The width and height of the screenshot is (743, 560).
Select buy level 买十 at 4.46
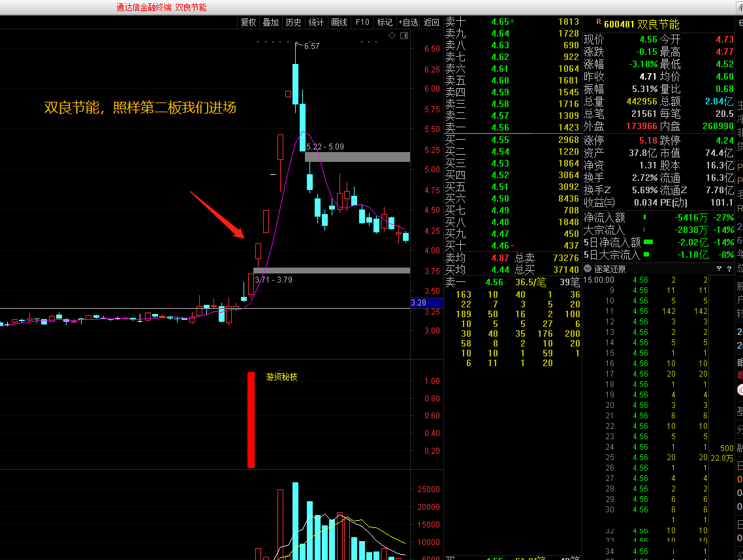click(x=513, y=245)
